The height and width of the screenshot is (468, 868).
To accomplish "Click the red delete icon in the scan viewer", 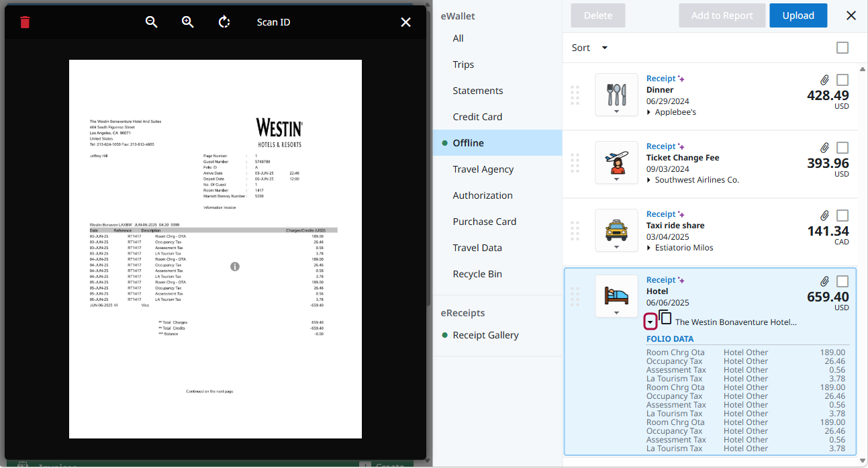I will point(25,21).
